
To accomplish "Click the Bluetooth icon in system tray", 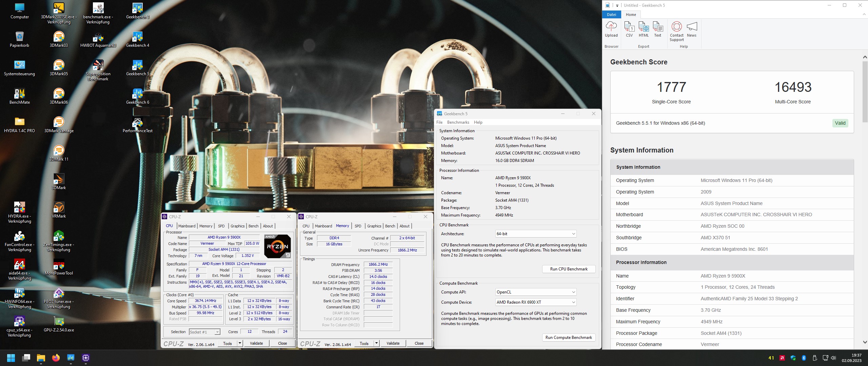I will coord(803,358).
